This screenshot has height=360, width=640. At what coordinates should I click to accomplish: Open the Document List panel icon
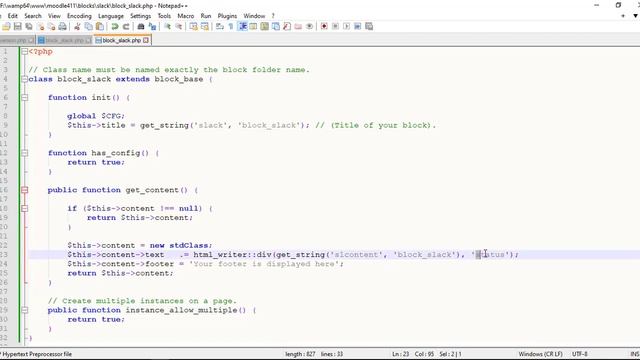(276, 27)
